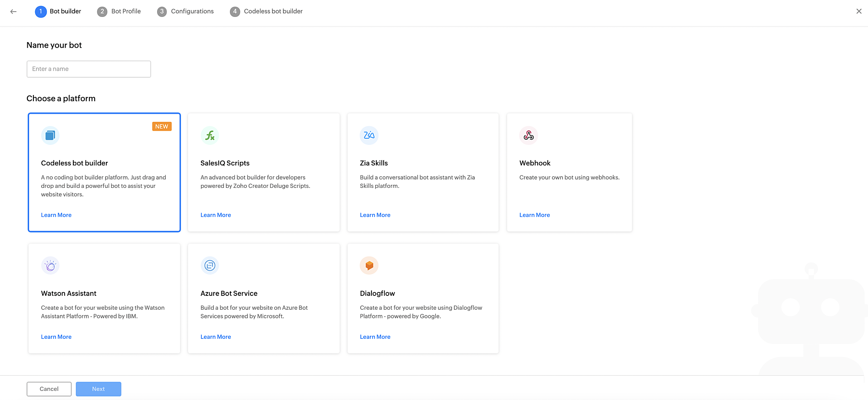Screen dimensions: 868x400
Task: Click the 'Name your bot' heading
Action: (54, 45)
